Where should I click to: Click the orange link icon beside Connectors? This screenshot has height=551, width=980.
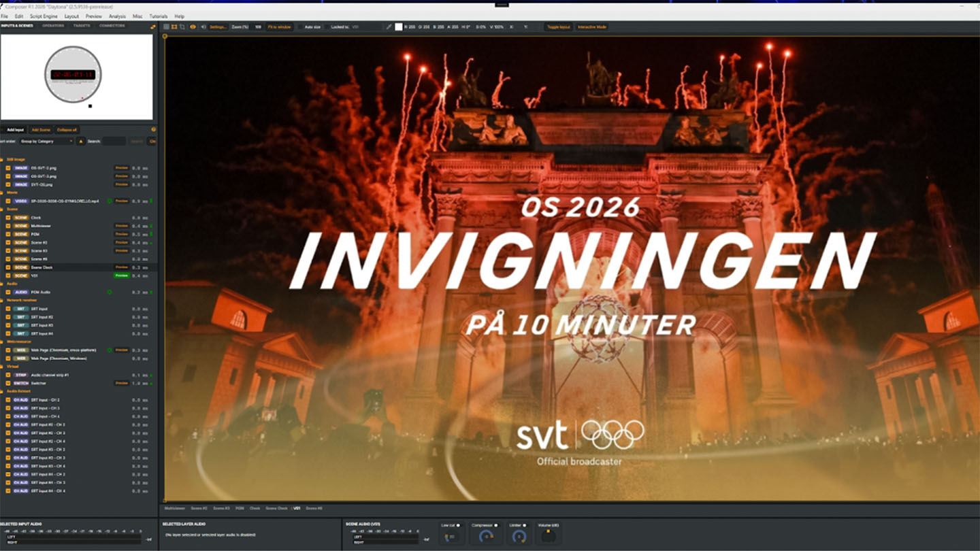point(153,27)
